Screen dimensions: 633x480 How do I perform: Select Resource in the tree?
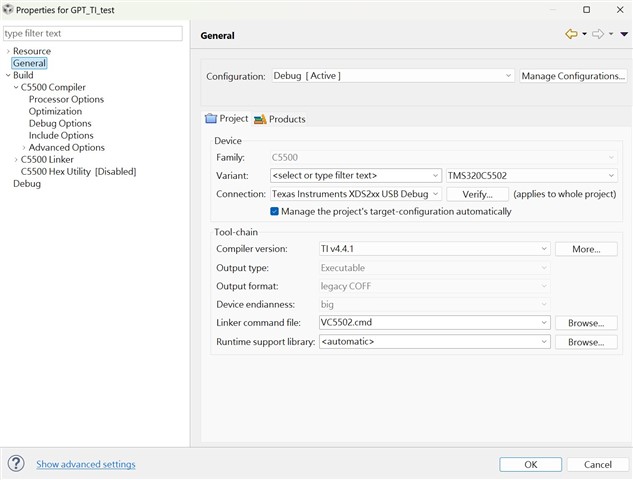[x=32, y=51]
